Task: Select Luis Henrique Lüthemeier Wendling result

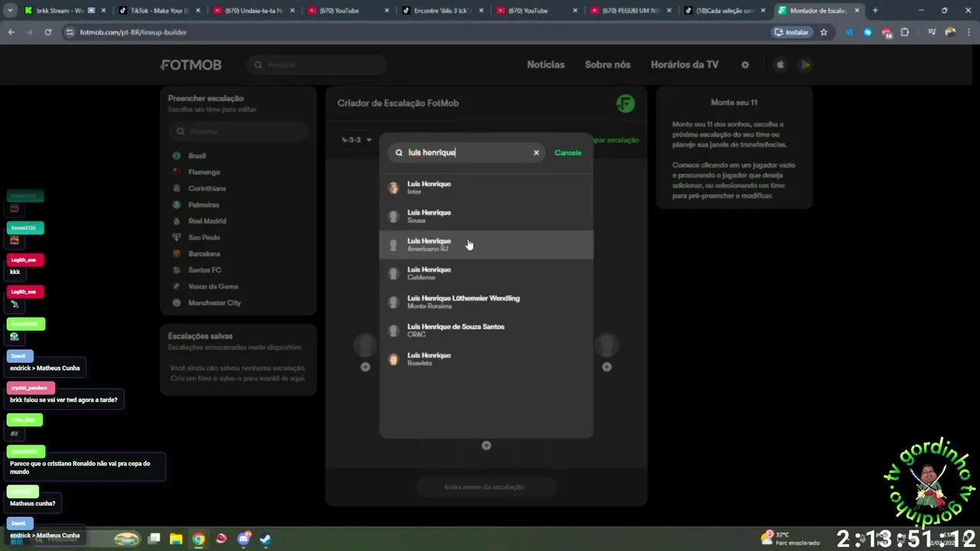Action: click(x=486, y=302)
